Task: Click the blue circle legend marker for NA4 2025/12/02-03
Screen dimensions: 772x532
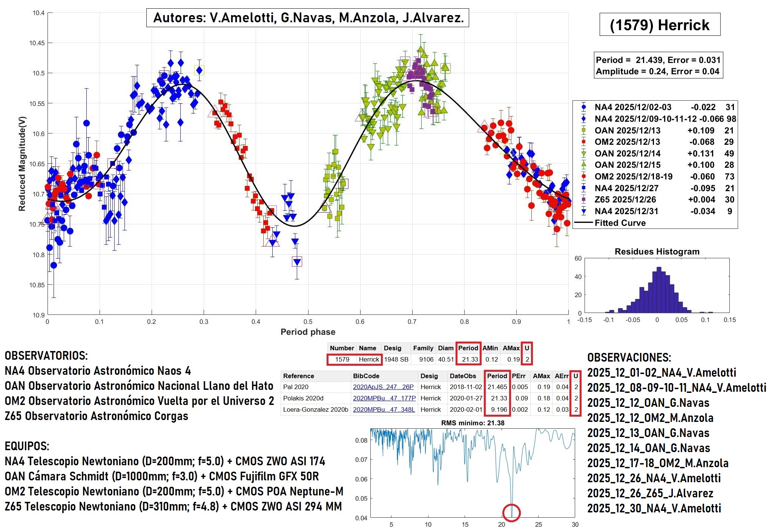Action: click(x=583, y=107)
